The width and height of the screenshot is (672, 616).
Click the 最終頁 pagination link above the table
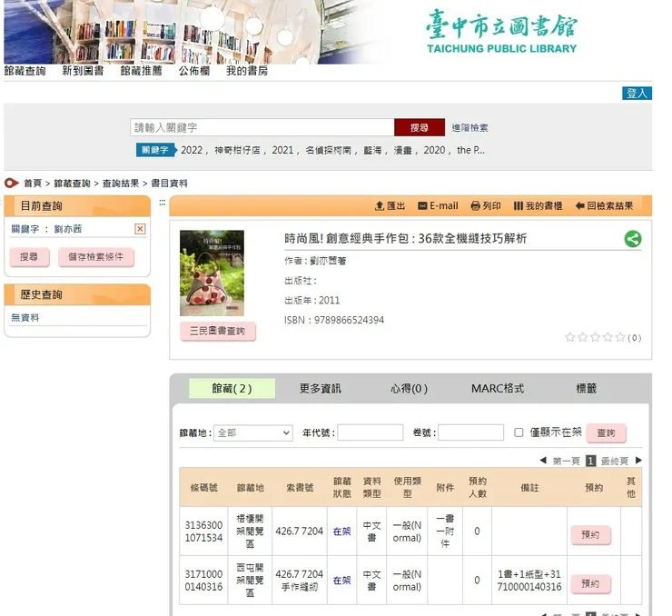tap(615, 461)
